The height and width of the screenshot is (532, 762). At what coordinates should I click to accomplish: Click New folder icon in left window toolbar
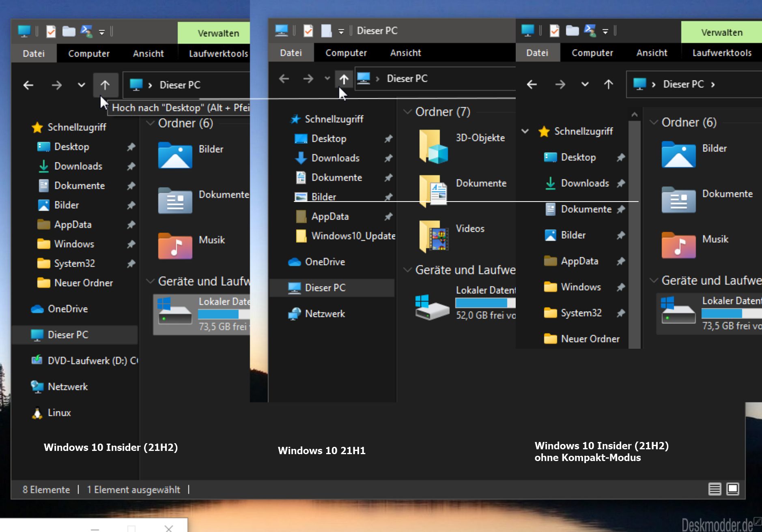click(x=69, y=31)
